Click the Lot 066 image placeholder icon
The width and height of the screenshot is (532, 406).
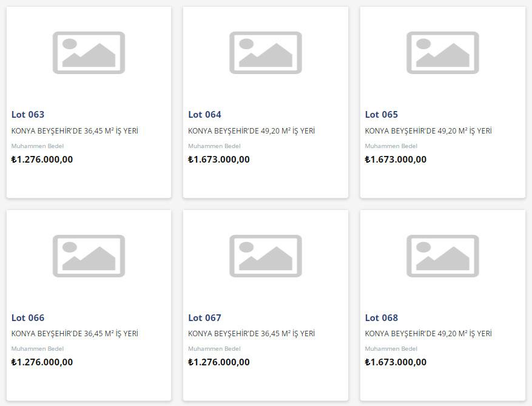(89, 256)
